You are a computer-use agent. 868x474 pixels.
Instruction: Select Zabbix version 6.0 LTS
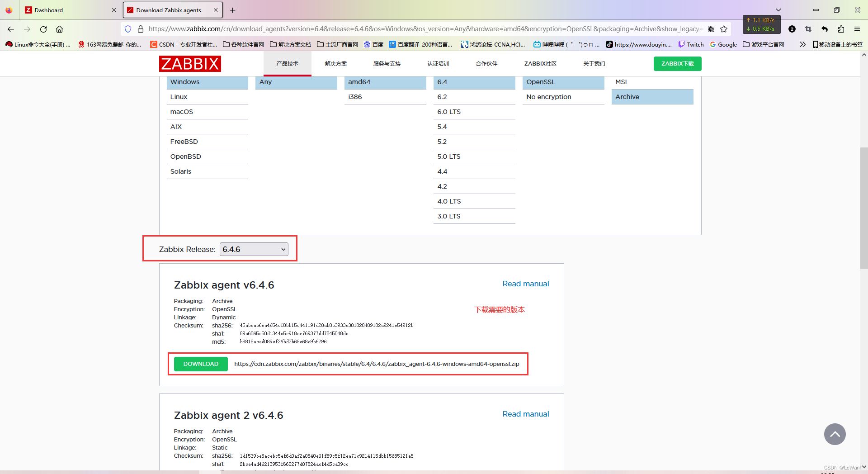coord(474,112)
